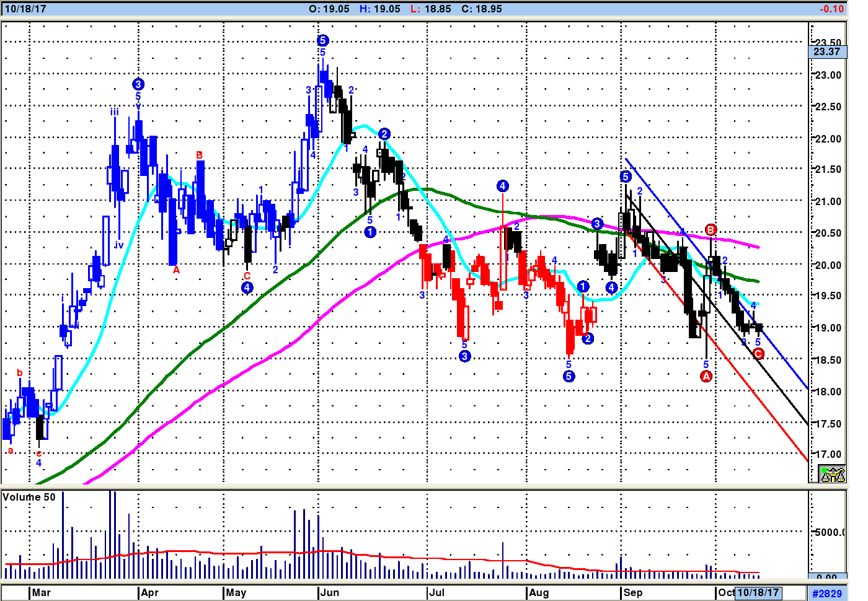The height and width of the screenshot is (601, 868).
Task: Select red circled A wave label
Action: [706, 377]
